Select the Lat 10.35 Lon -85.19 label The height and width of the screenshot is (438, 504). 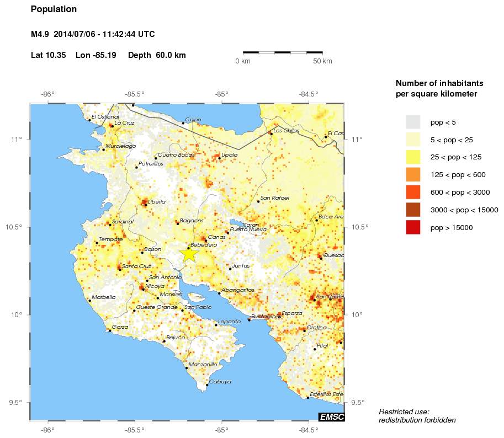pyautogui.click(x=71, y=55)
